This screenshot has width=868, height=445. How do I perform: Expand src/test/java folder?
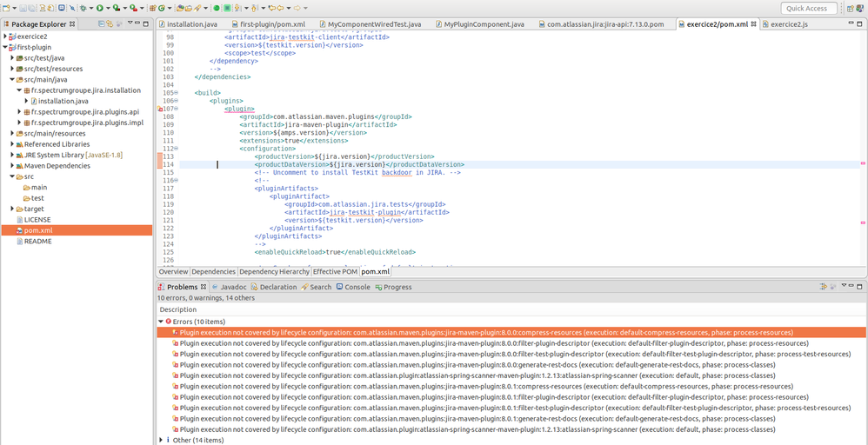(12, 57)
